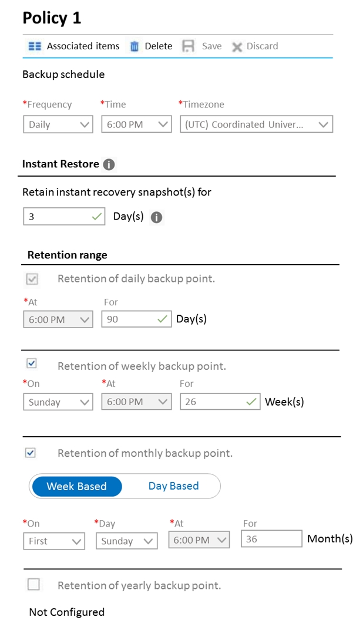This screenshot has height=644, width=363.
Task: Toggle the weekly backup point retention checkbox
Action: click(x=31, y=363)
